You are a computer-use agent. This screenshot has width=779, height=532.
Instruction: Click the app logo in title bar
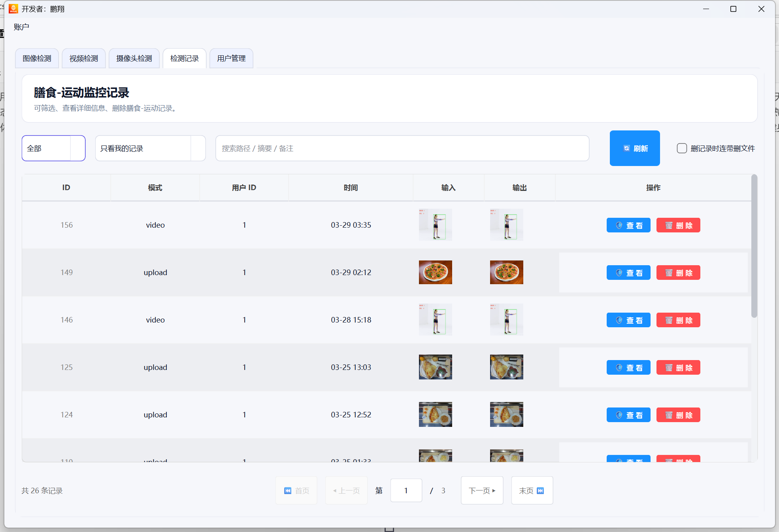13,9
